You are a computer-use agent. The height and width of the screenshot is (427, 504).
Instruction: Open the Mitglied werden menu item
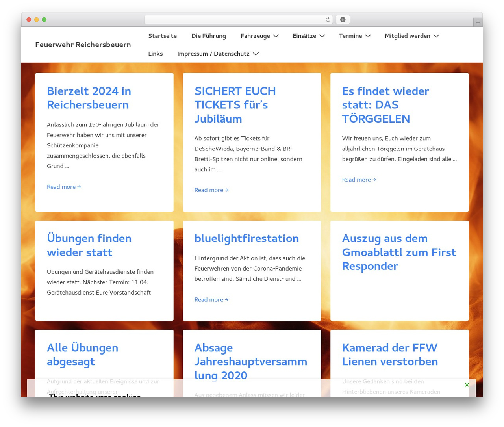point(408,36)
